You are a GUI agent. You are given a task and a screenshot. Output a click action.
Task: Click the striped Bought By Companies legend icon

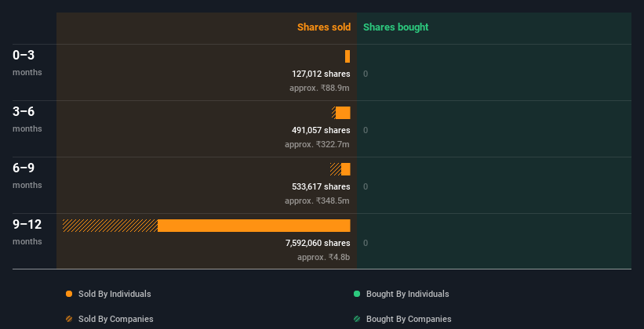pos(357,319)
